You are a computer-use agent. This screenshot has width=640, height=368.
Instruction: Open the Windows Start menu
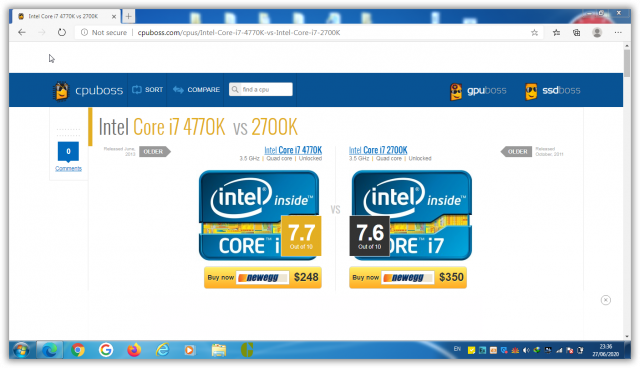click(x=21, y=350)
